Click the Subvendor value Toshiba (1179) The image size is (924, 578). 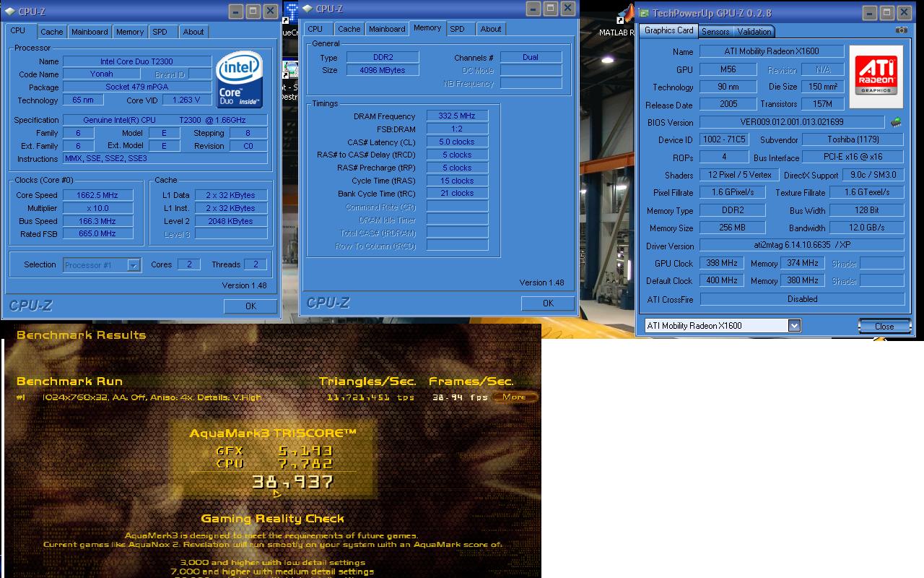(x=853, y=139)
